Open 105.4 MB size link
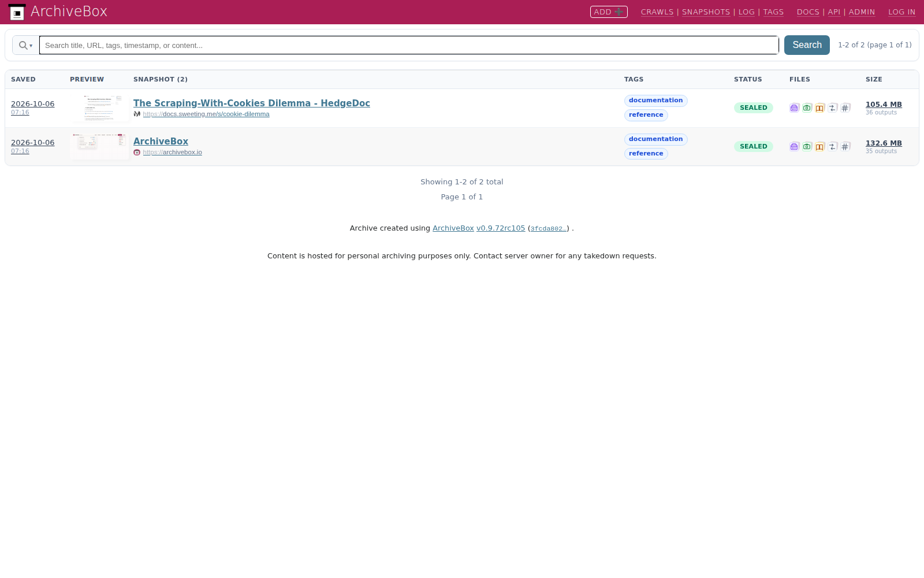Image resolution: width=924 pixels, height=578 pixels. pos(884,105)
